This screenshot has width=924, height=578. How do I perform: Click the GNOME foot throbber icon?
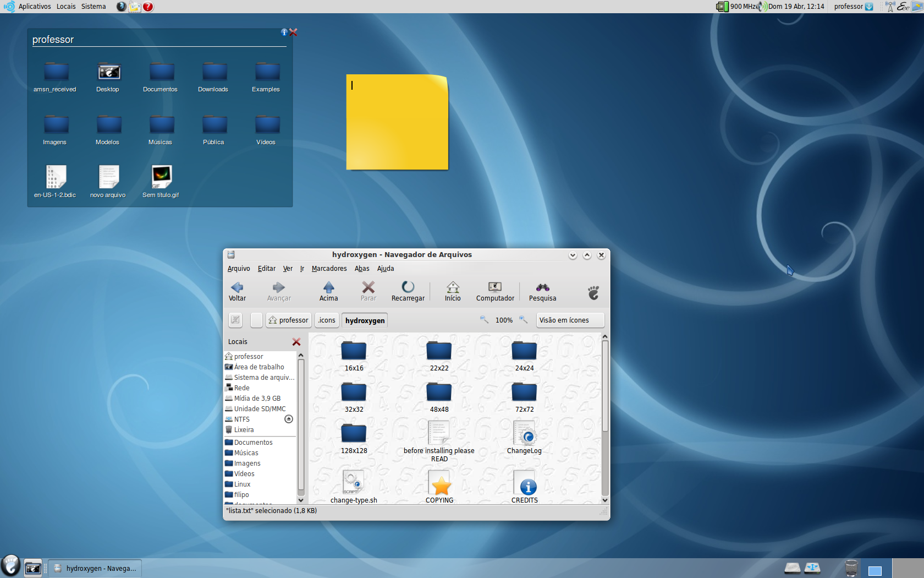coord(593,292)
